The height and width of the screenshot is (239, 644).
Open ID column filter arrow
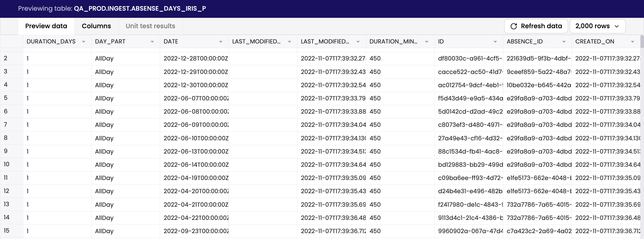click(495, 42)
